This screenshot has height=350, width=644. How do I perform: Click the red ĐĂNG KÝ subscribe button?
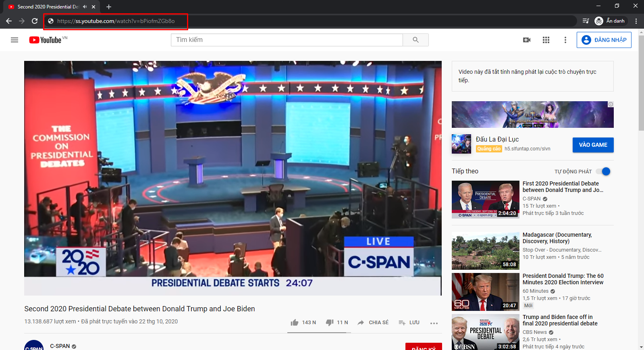[424, 347]
